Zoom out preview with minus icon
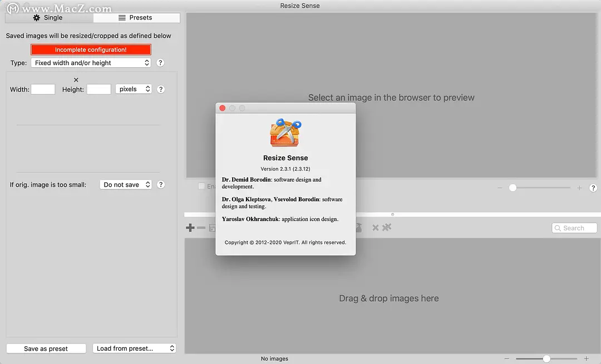Screen dimensions: 601x364 [500, 188]
